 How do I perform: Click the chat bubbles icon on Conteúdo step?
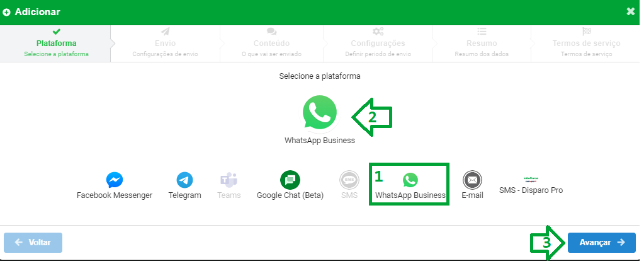pyautogui.click(x=271, y=32)
